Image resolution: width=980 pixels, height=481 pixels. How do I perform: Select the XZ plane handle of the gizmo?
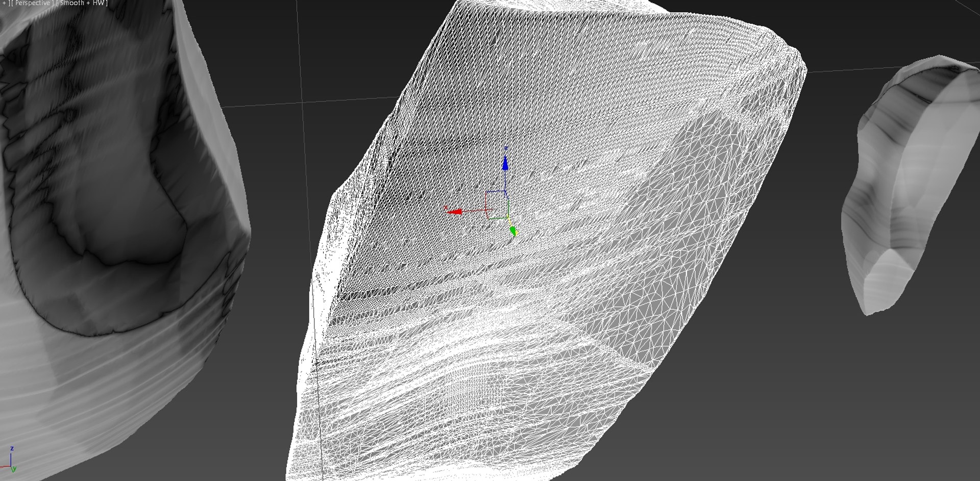(495, 200)
